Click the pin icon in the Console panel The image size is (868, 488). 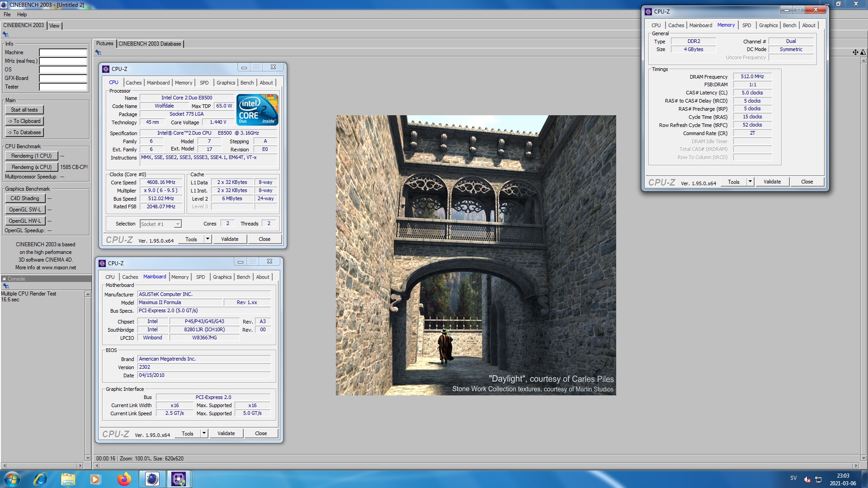coord(6,286)
